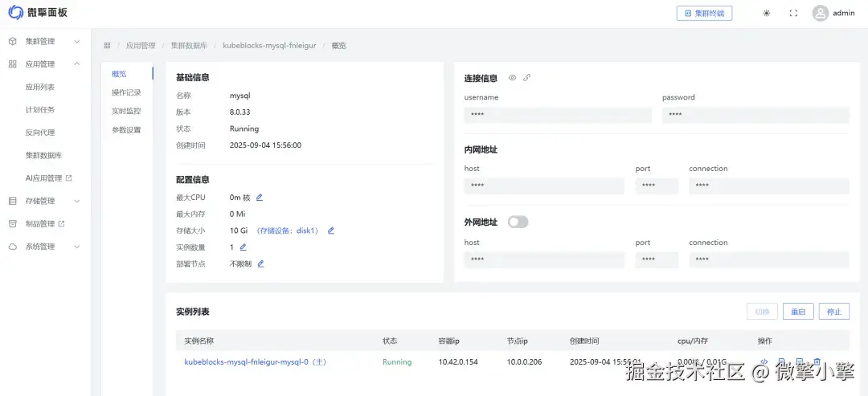Click the container IP 10.42.0.154

458,361
